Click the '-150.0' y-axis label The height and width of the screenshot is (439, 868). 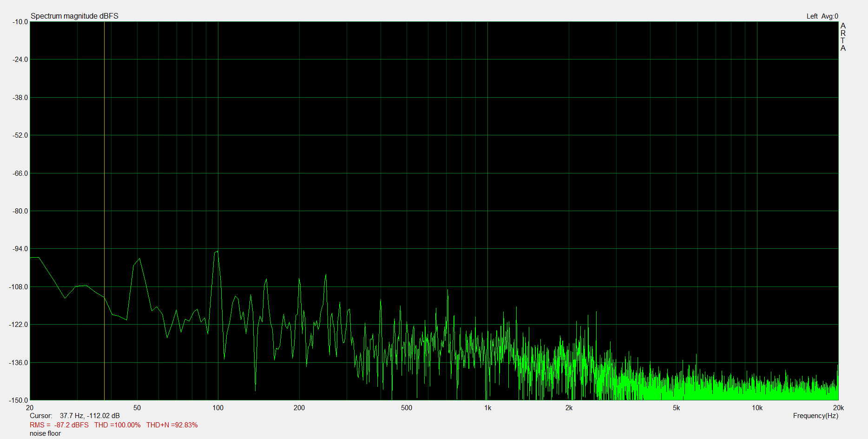[x=19, y=400]
